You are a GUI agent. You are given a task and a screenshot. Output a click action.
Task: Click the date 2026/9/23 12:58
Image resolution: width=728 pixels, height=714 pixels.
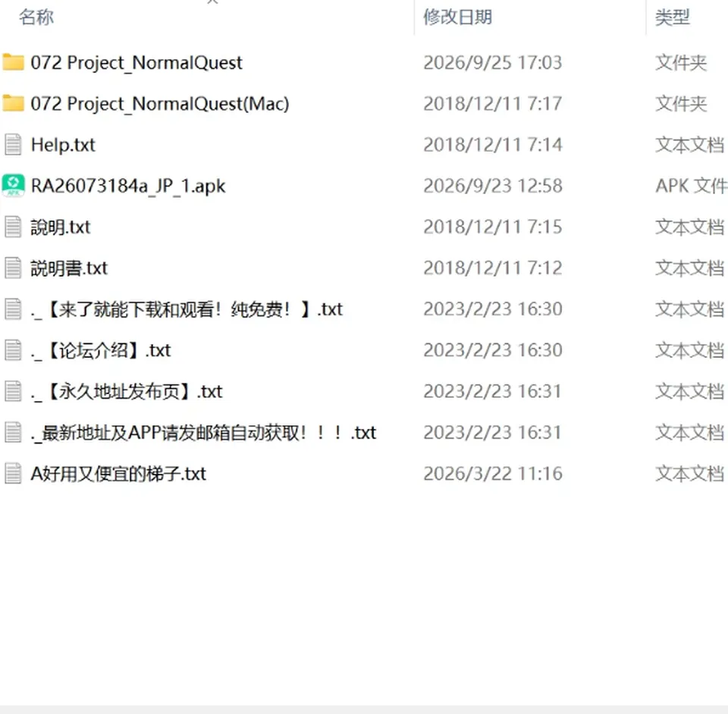click(493, 186)
